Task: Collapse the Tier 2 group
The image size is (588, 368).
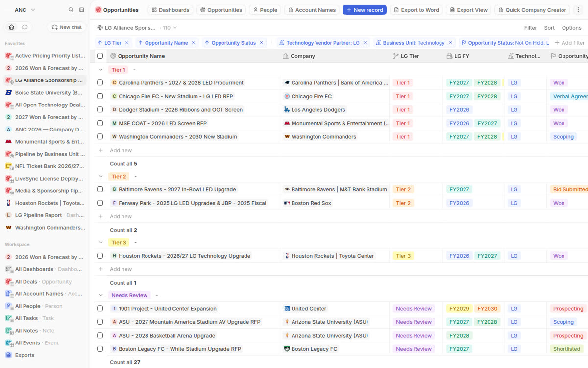Action: pos(101,176)
